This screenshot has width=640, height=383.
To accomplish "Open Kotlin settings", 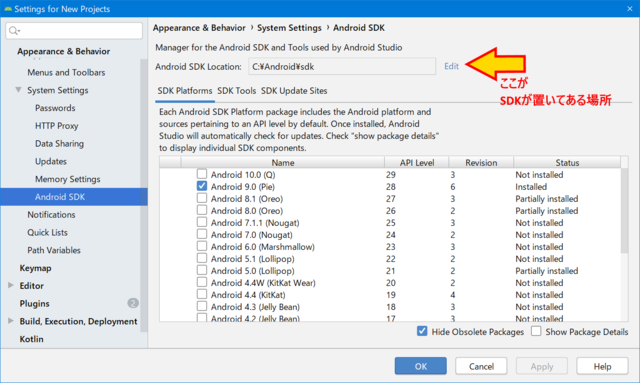I will click(31, 338).
